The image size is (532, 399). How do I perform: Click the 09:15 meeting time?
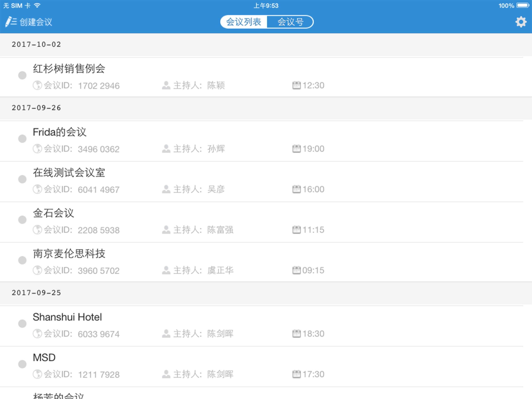pos(313,270)
